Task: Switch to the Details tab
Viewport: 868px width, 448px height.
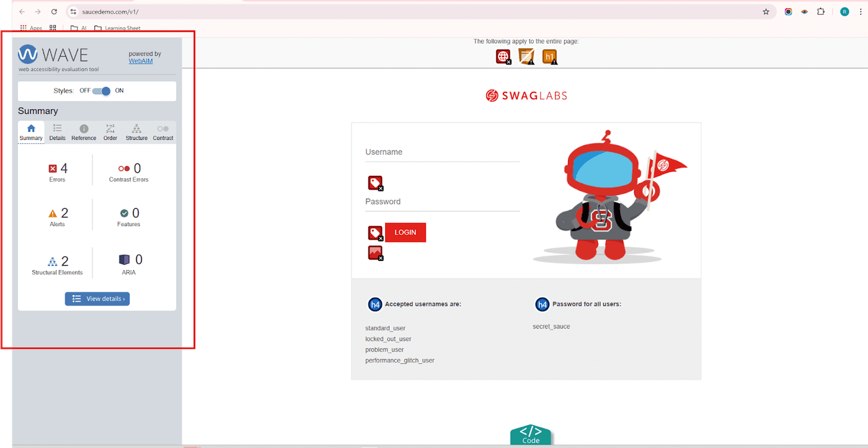Action: pyautogui.click(x=58, y=133)
